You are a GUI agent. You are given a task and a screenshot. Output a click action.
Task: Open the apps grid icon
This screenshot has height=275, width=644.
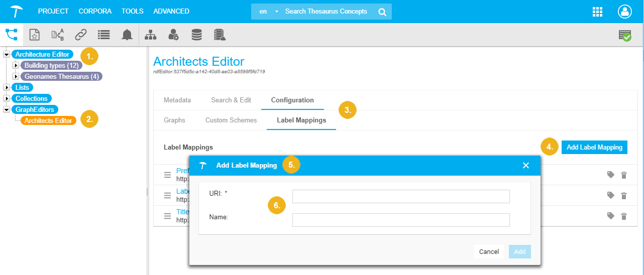click(597, 12)
